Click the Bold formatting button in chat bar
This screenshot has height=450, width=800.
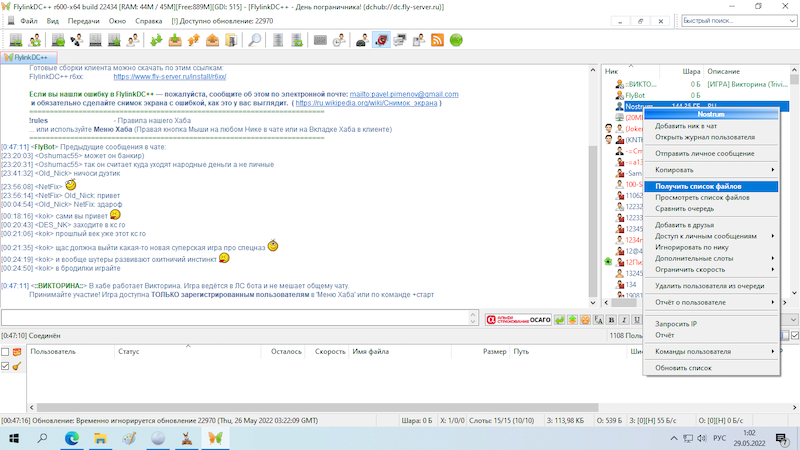pos(610,319)
